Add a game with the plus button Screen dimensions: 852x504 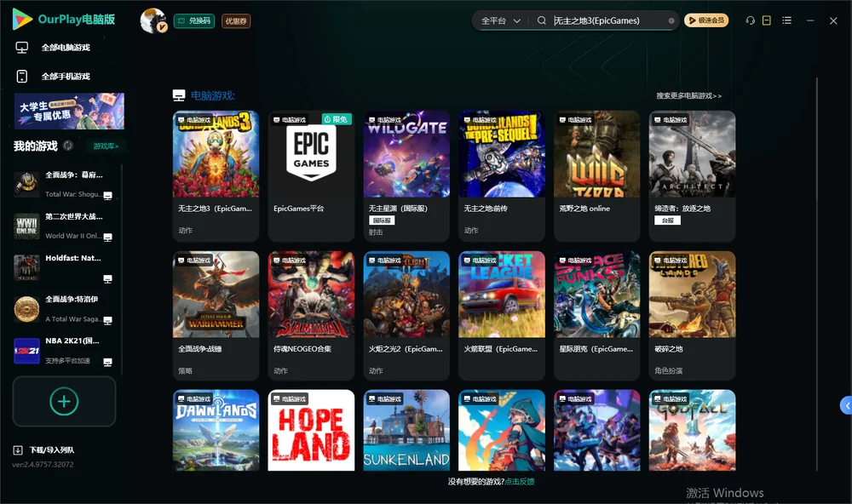point(64,401)
